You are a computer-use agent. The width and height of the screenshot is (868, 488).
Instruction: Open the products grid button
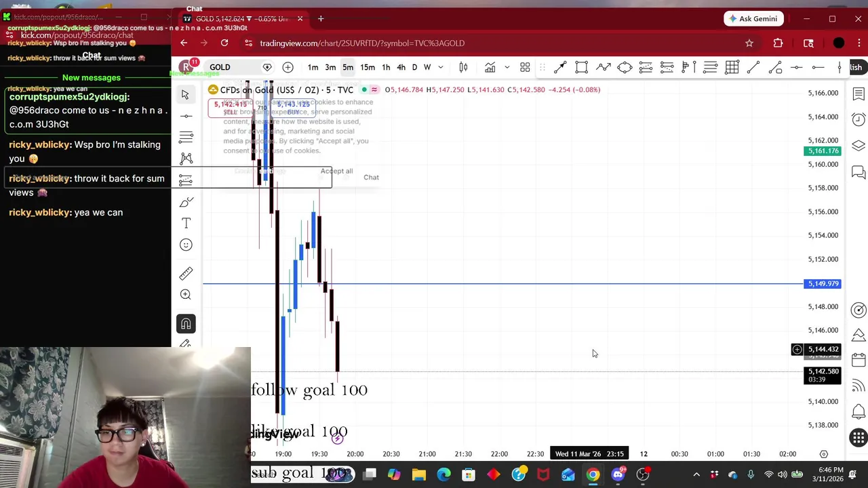pos(859,438)
